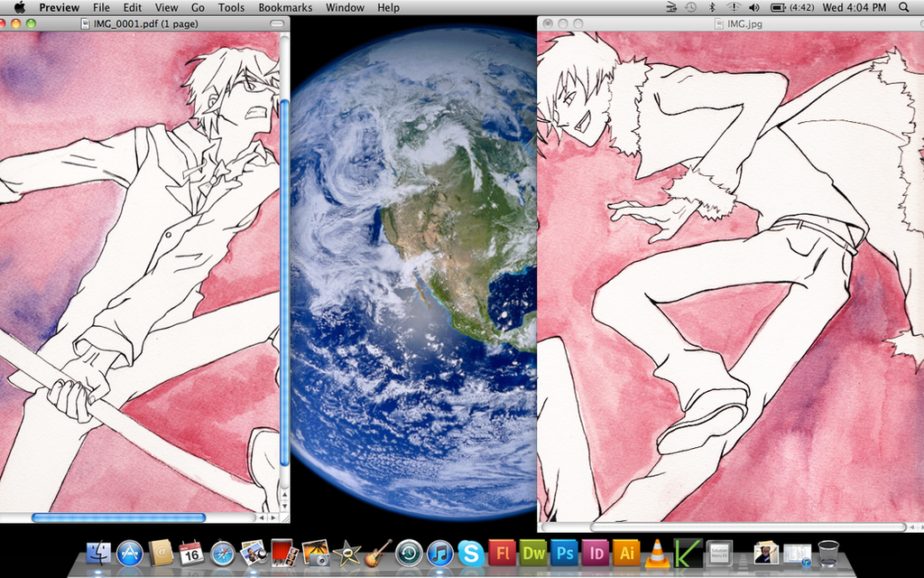924x578 pixels.
Task: Launch Adobe Illustrator from the Dock
Action: click(626, 554)
